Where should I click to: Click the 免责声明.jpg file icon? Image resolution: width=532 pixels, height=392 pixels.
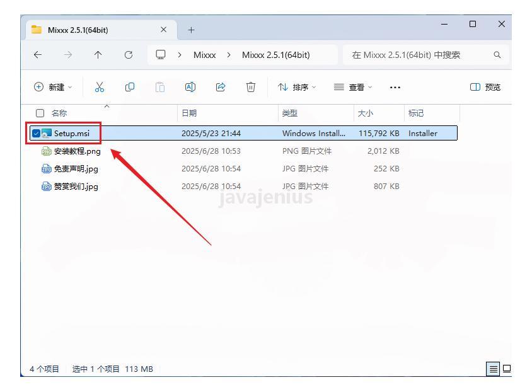(47, 168)
